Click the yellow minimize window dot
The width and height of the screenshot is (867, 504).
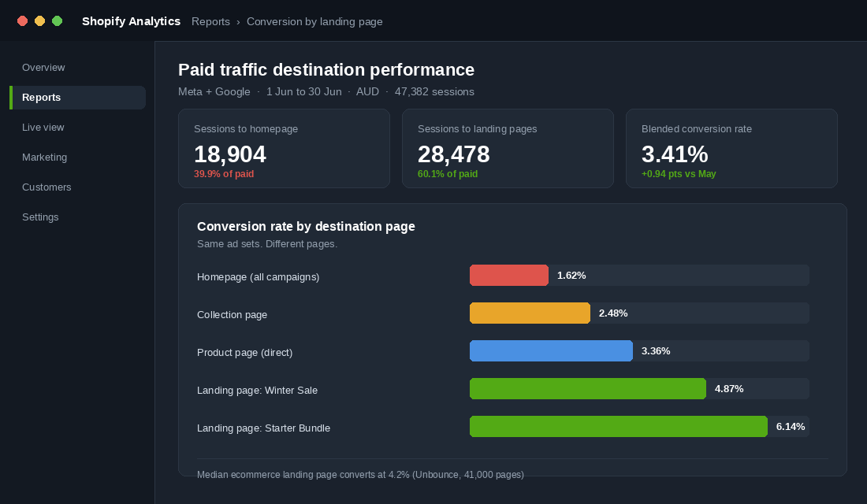[x=40, y=21]
